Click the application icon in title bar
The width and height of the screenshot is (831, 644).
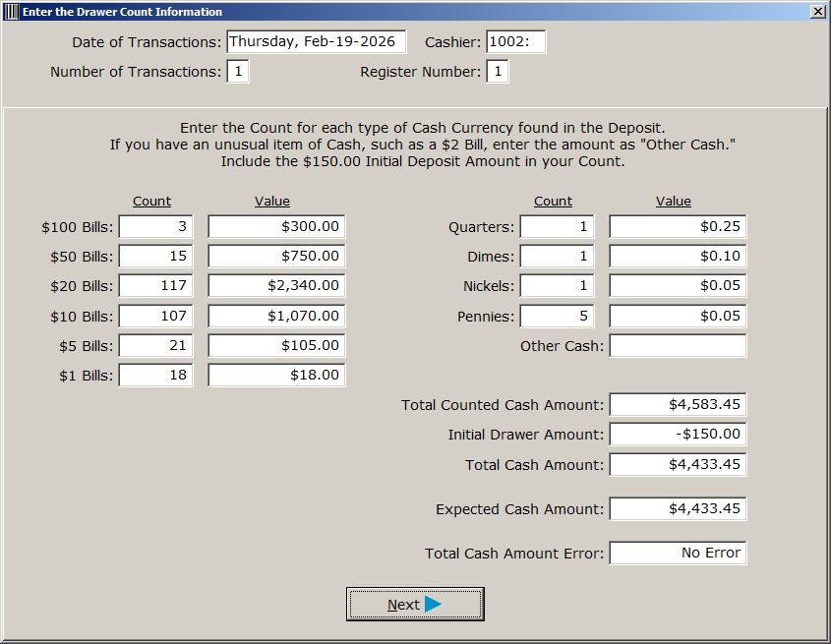12,12
